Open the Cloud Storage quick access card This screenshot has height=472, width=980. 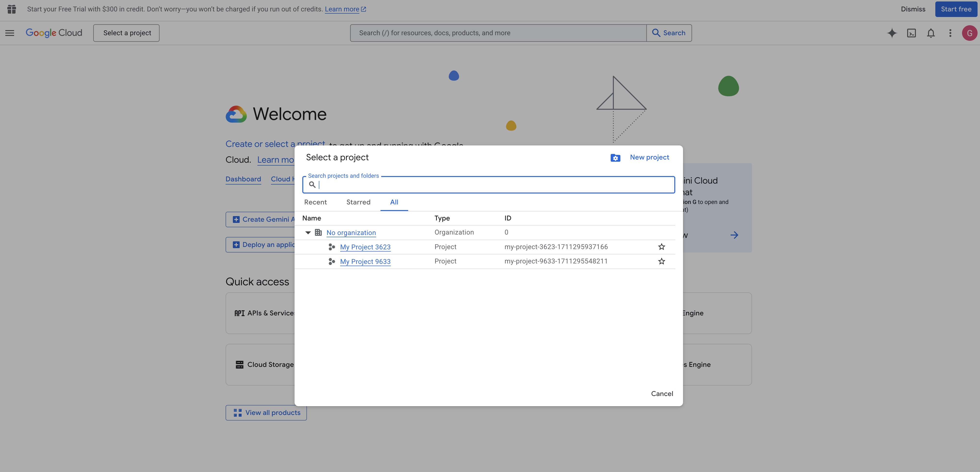click(x=260, y=365)
